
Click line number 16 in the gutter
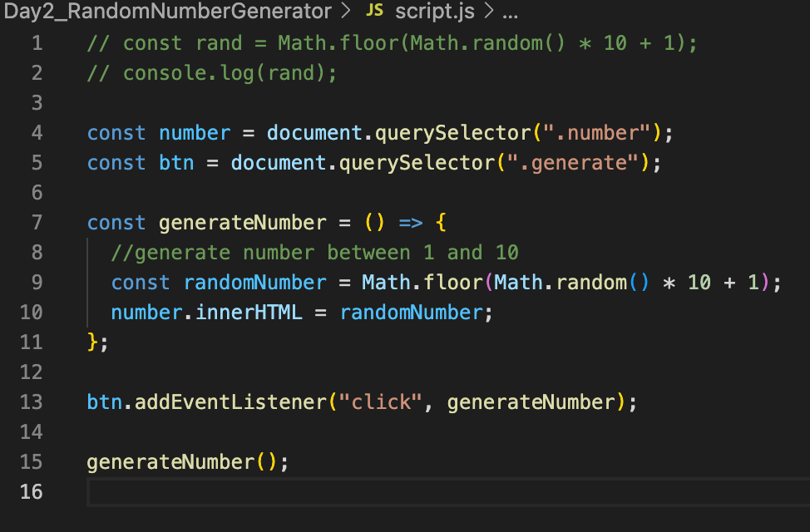pyautogui.click(x=31, y=492)
